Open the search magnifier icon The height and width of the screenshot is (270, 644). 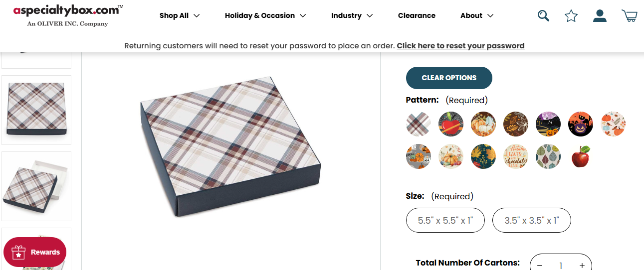[x=543, y=16]
